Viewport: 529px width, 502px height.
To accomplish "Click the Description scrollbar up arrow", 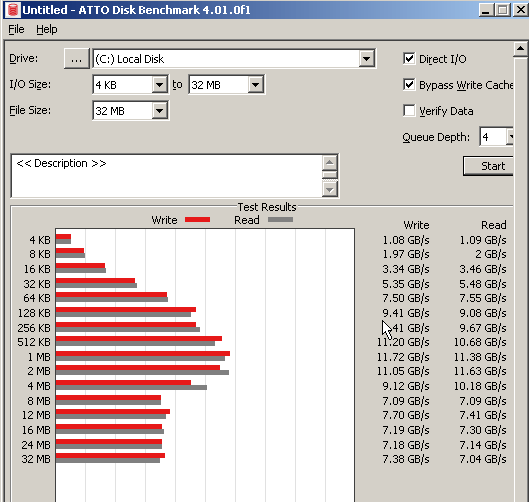I will (330, 163).
